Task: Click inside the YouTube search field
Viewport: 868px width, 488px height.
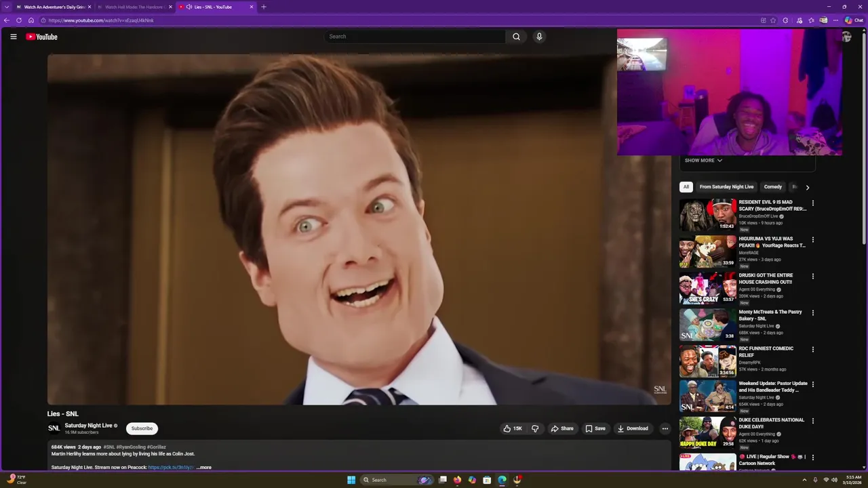Action: click(415, 37)
